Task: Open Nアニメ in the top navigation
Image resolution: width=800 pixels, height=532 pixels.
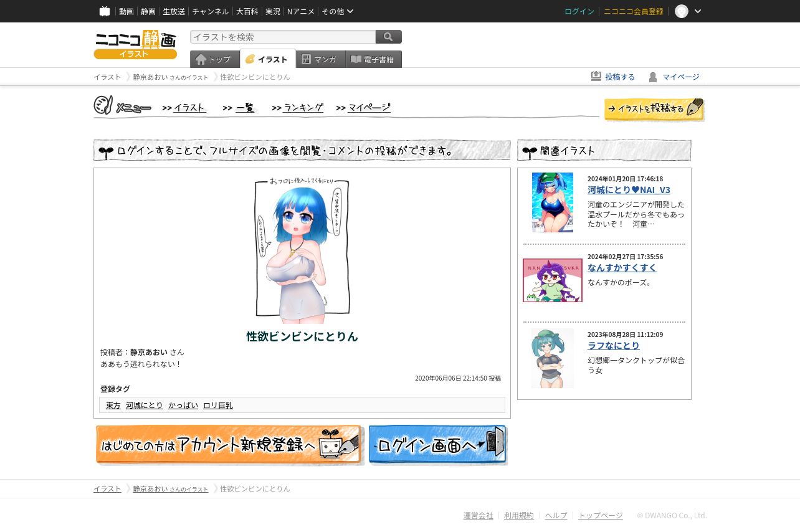Action: [x=301, y=11]
